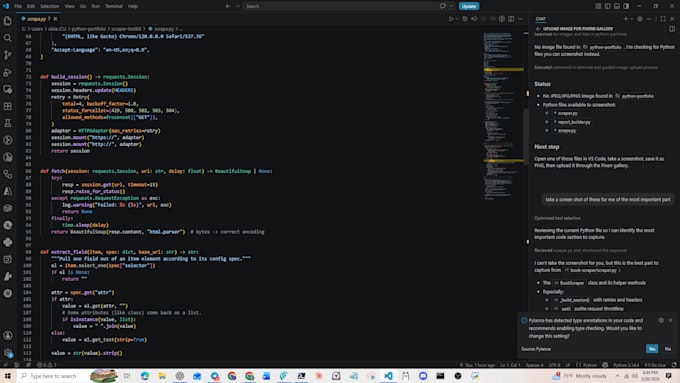Go back from Upload Image chat session
680x383 pixels.
538,29
